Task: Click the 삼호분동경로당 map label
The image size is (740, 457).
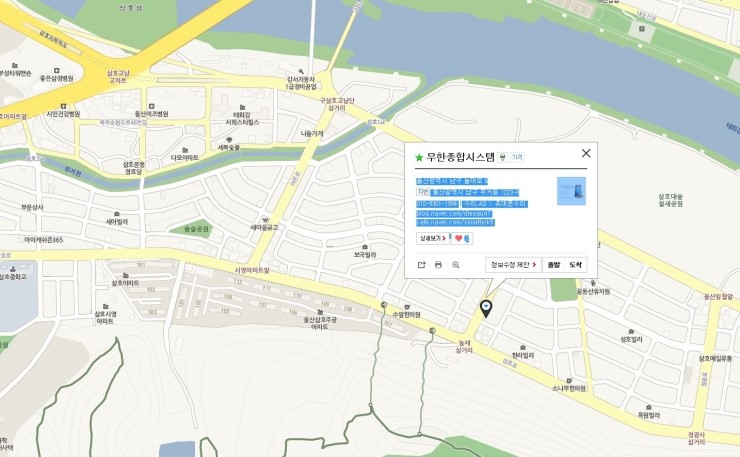Action: pos(135,168)
